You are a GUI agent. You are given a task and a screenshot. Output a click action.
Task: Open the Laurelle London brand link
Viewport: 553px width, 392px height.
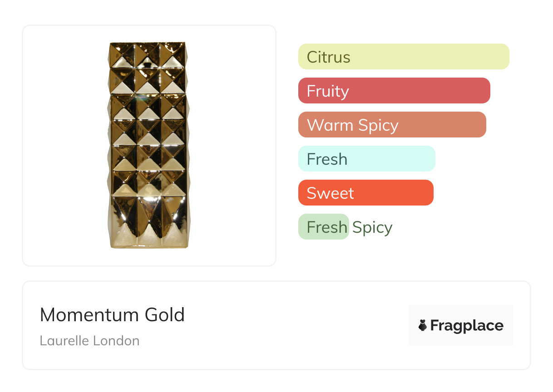[x=89, y=341]
